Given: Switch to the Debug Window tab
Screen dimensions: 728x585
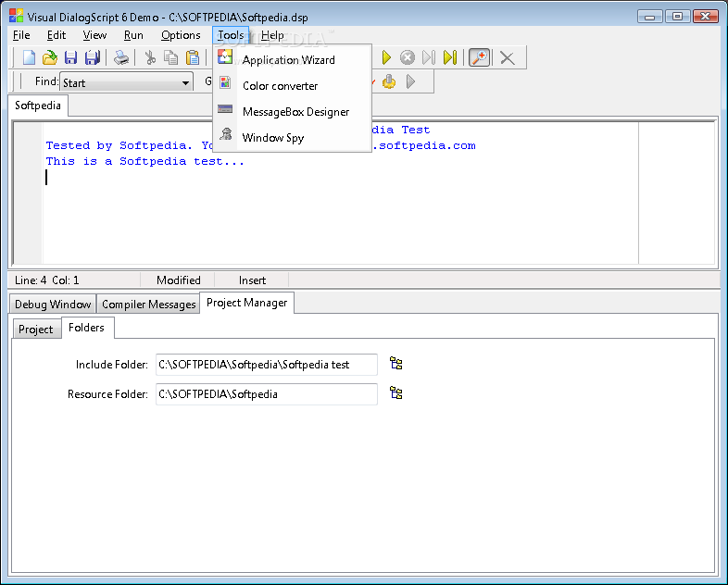Looking at the screenshot, I should pos(53,305).
